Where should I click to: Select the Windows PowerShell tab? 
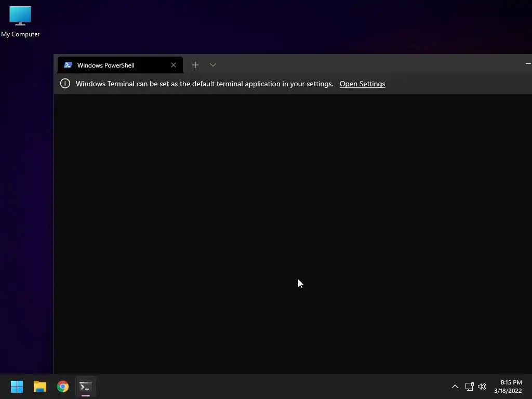pos(120,65)
